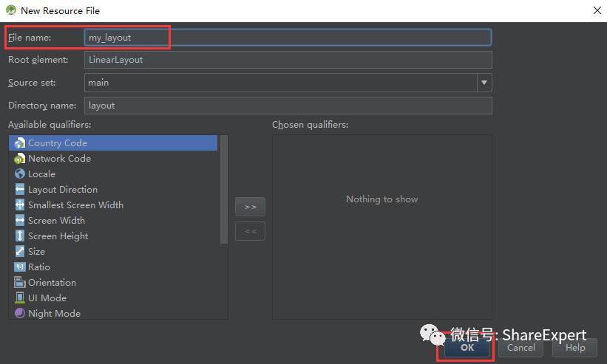Open the Source set dropdown arrow
The image size is (607, 364).
(484, 83)
